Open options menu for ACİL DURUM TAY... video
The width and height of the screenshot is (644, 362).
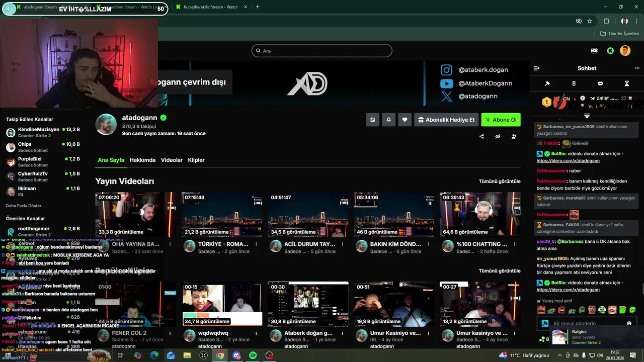342,244
